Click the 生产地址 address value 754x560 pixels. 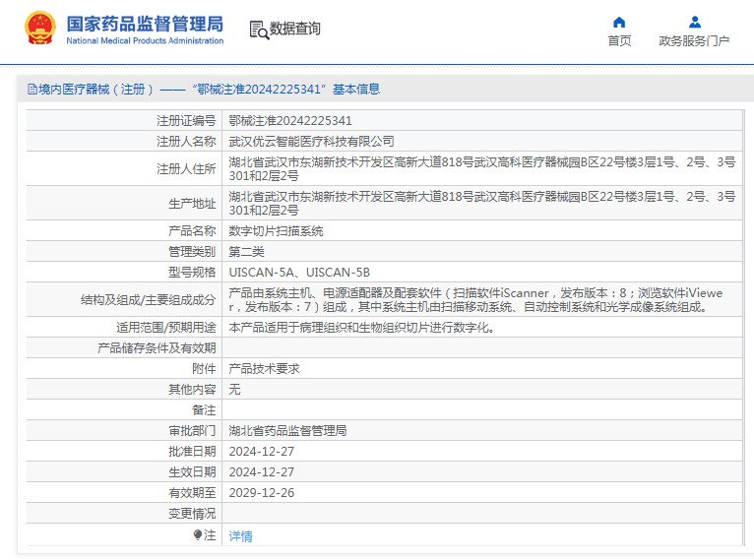[x=482, y=204]
